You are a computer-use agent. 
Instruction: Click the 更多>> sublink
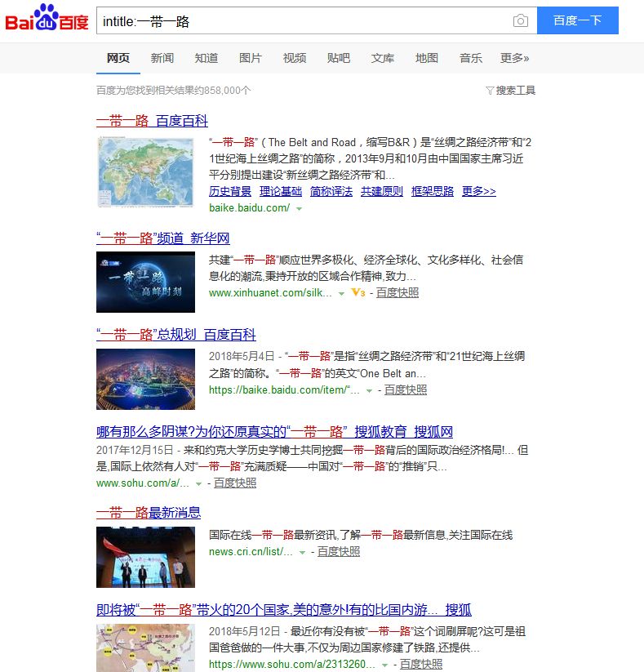(x=479, y=191)
